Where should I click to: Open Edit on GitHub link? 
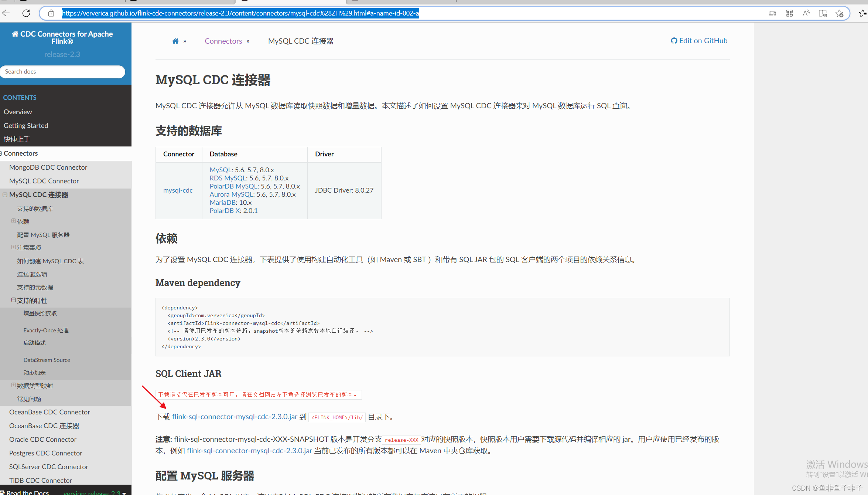click(x=699, y=41)
